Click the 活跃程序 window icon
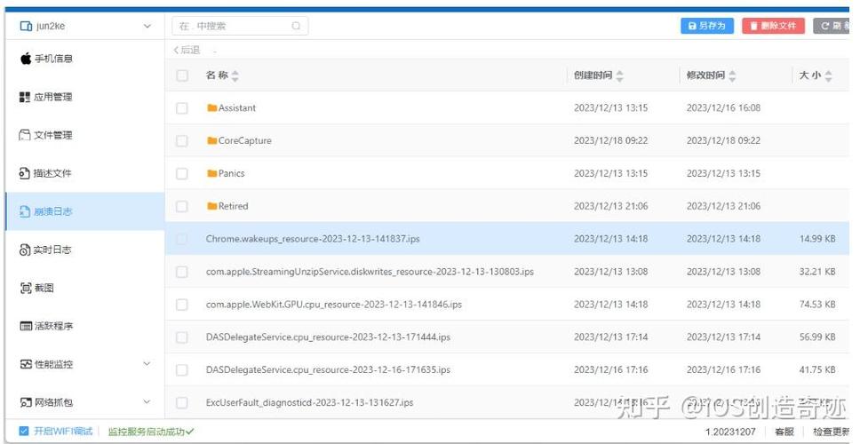The width and height of the screenshot is (868, 444). (26, 326)
